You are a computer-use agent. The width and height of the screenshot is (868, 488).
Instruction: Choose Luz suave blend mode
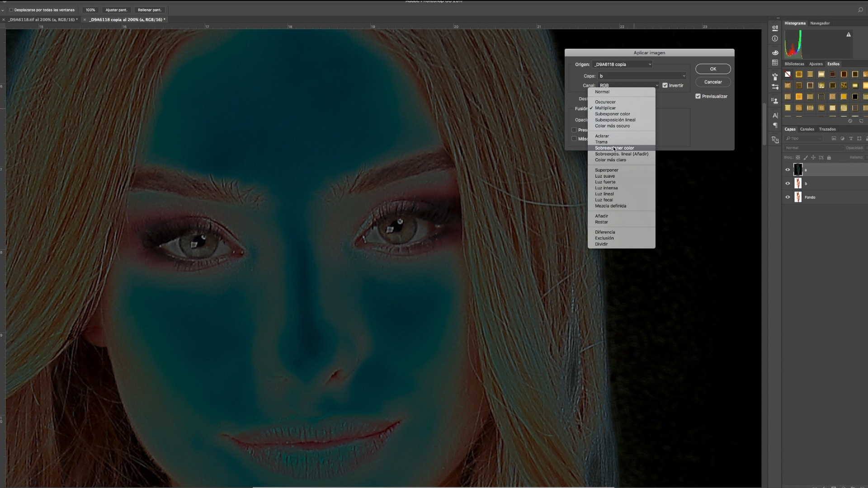[622, 176]
